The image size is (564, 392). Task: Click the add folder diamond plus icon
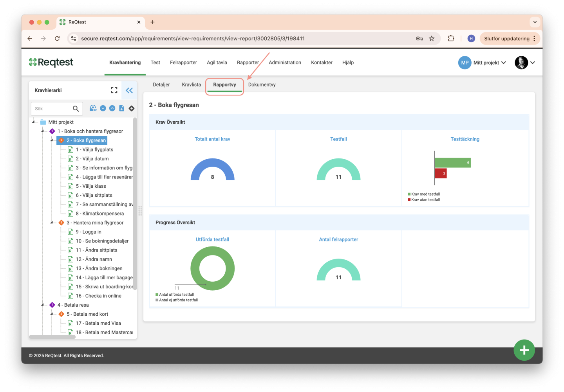[x=132, y=108]
